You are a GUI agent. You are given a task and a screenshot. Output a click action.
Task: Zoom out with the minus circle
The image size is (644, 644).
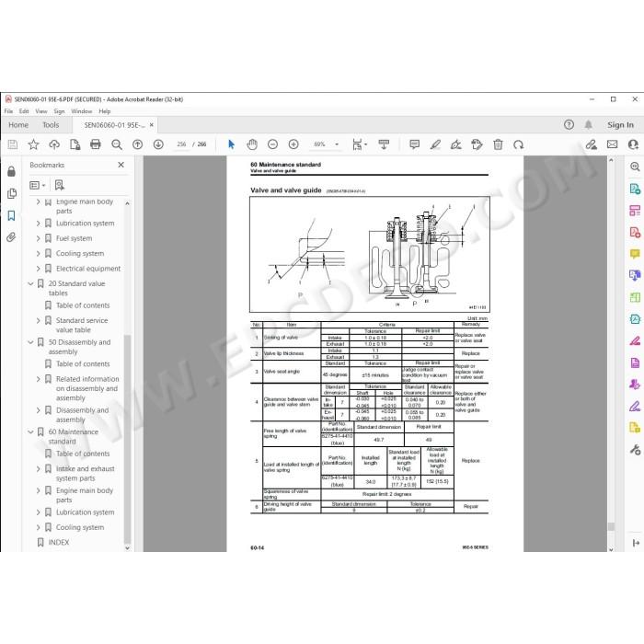(x=272, y=144)
